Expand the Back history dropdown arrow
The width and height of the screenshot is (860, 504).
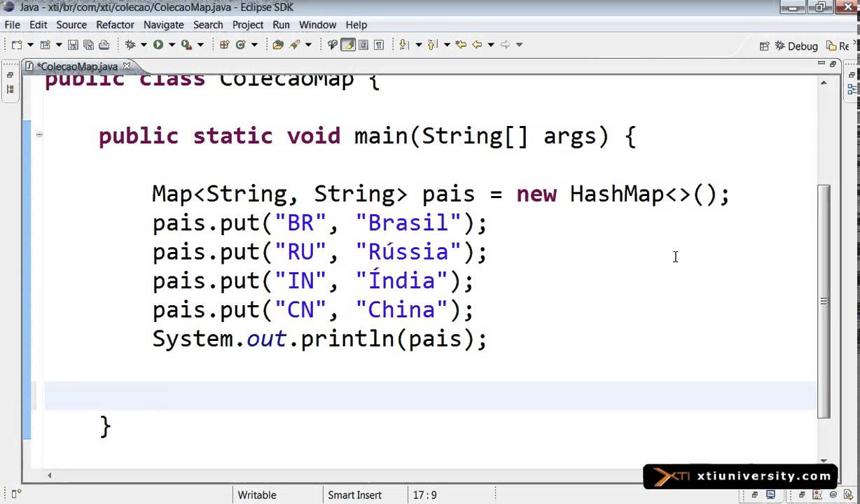click(491, 45)
